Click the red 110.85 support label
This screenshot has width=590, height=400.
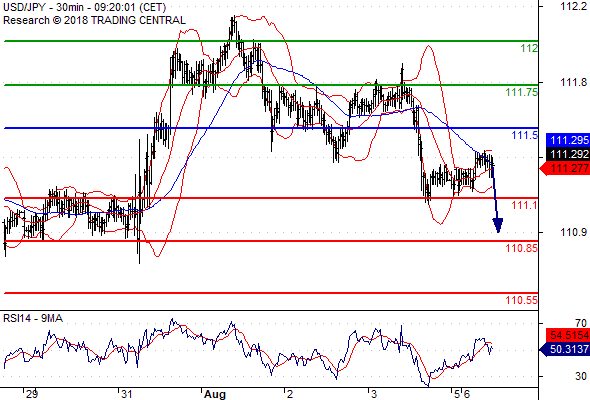click(x=522, y=248)
